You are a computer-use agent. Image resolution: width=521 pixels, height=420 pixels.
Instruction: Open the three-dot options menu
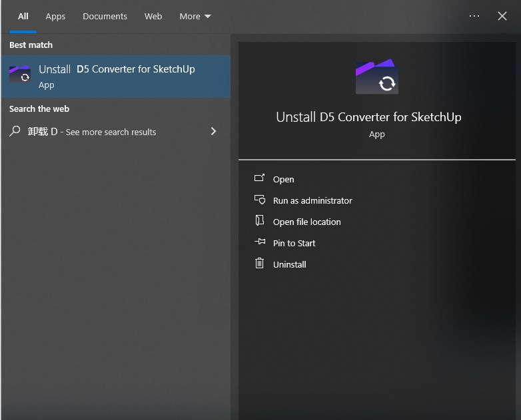(x=474, y=16)
